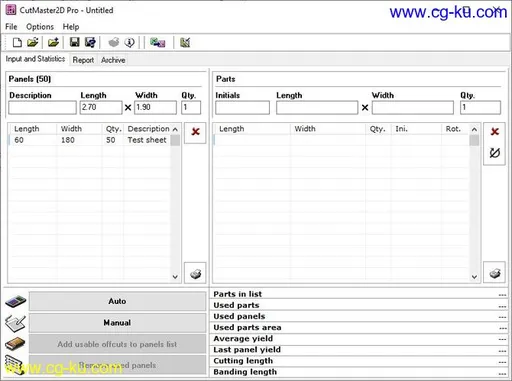Screen dimensions: 512x381
Task: Open the info bubble toolbar icon
Action: pyautogui.click(x=129, y=42)
